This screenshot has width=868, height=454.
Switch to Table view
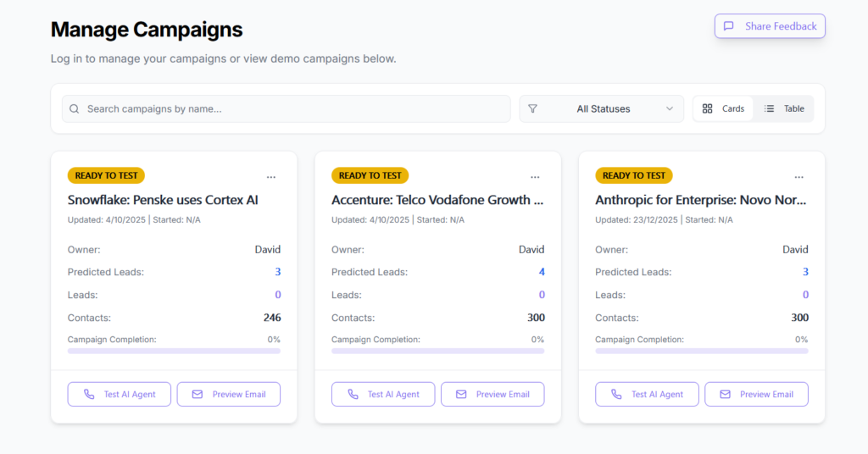(784, 109)
